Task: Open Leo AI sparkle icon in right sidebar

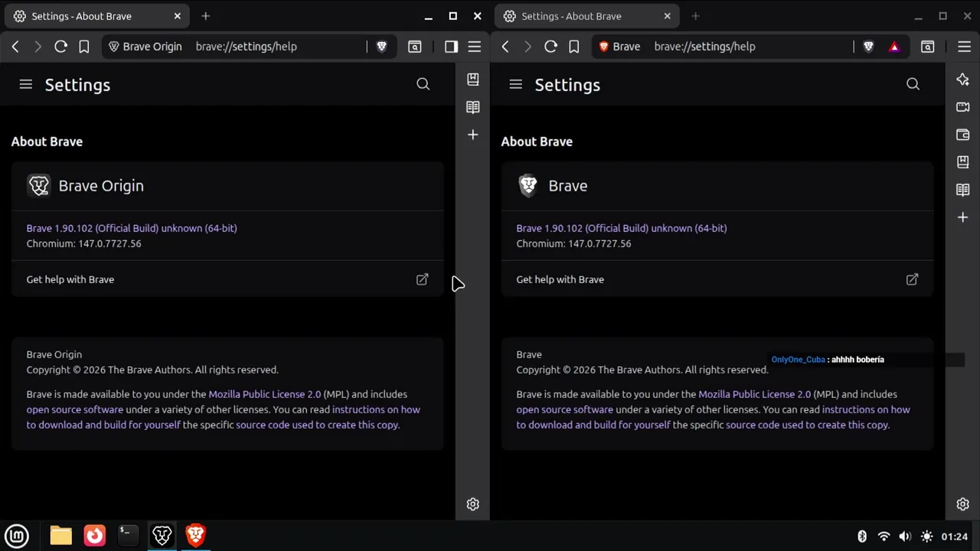Action: pos(962,80)
